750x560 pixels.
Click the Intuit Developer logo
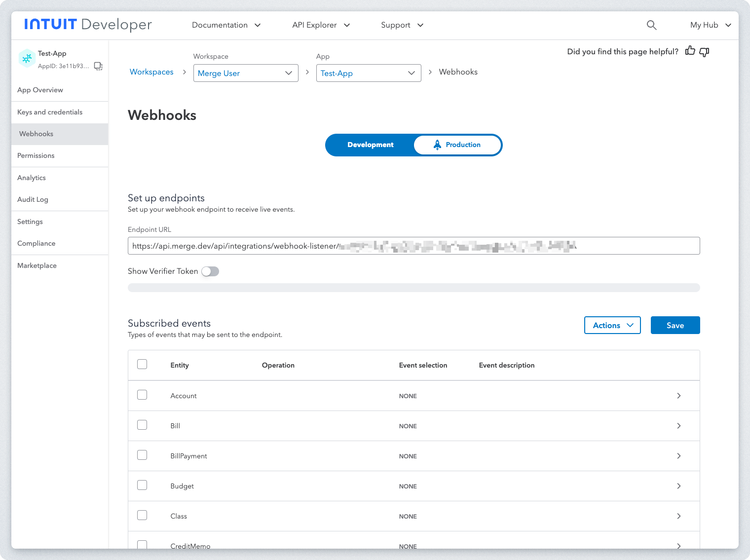[88, 25]
